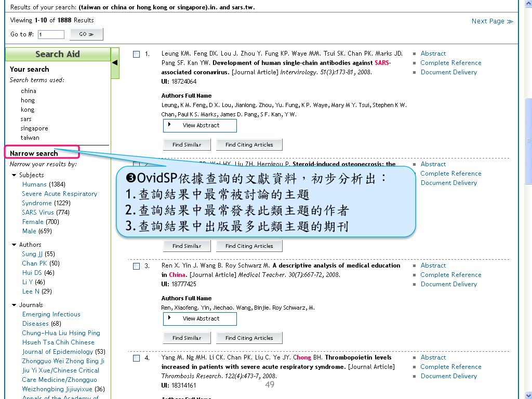Click Find Citing Articles under result 1
Screen dimensions: 532x399
(249, 144)
